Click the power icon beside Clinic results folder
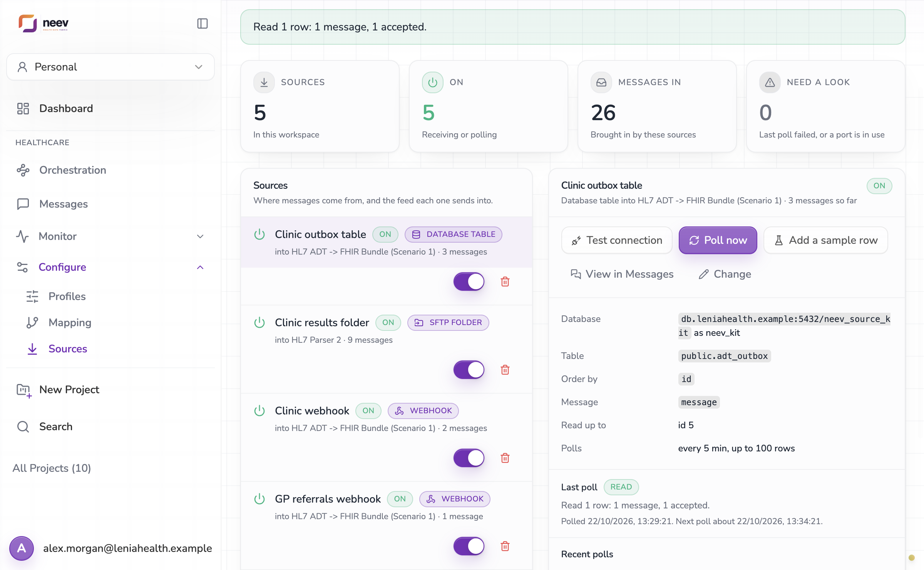Image resolution: width=924 pixels, height=570 pixels. 259,322
